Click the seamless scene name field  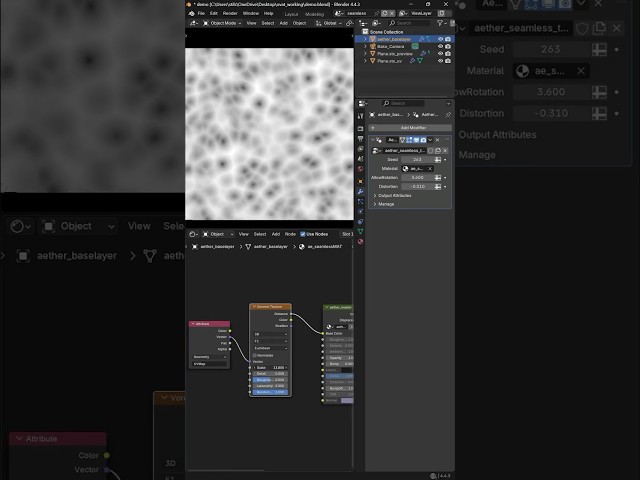pyautogui.click(x=359, y=13)
